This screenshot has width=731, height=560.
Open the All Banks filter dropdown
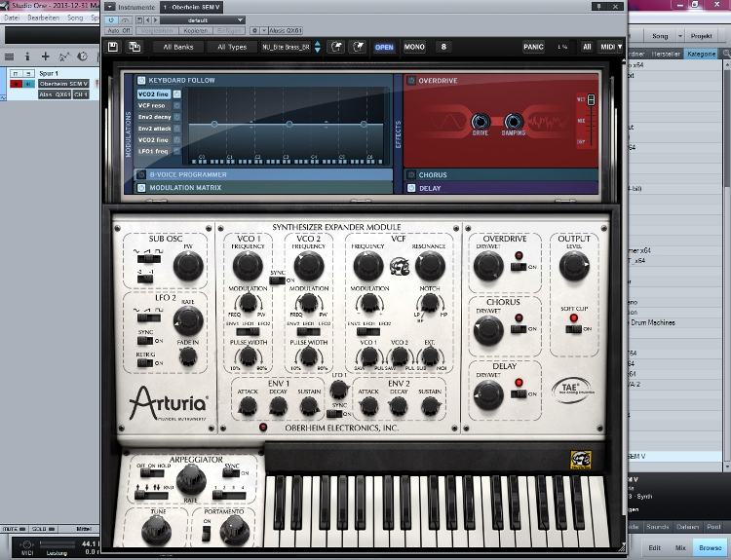(x=178, y=47)
